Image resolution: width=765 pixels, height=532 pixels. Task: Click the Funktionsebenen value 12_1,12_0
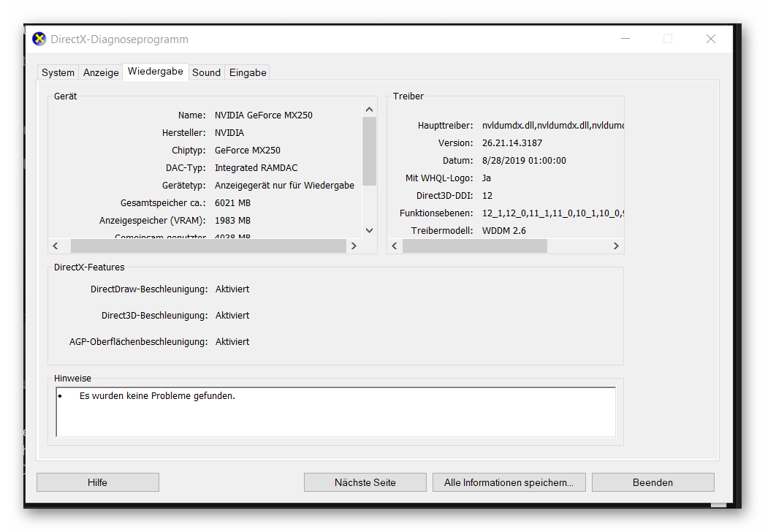coord(553,213)
